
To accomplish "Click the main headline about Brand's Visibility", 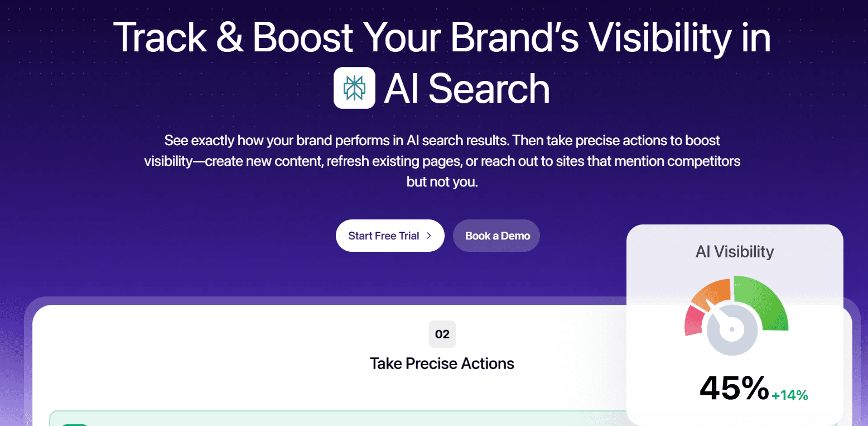I will (442, 37).
